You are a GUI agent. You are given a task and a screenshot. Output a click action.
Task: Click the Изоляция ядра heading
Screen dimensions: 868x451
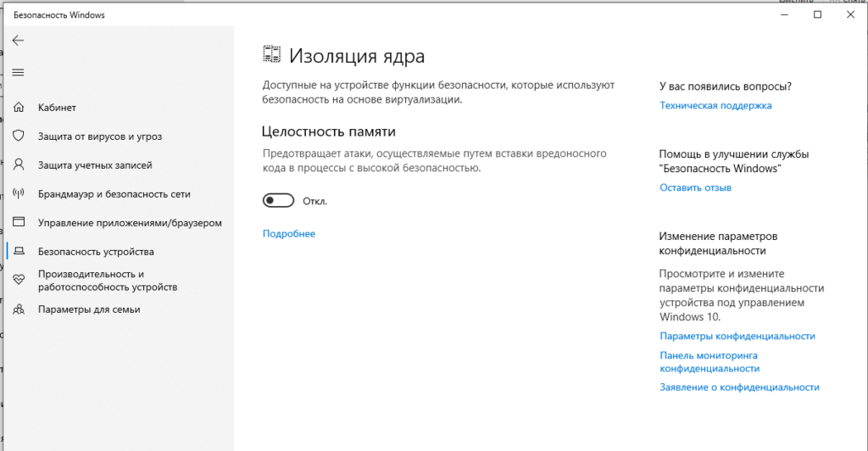[357, 56]
